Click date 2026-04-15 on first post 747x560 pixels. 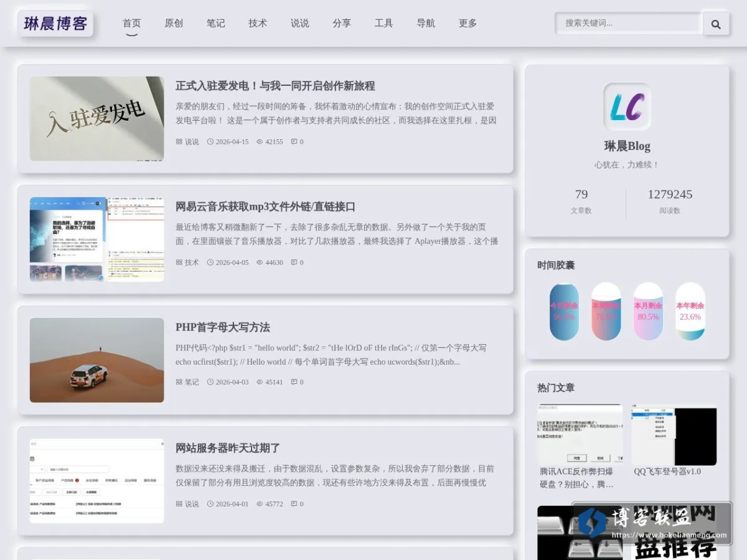tap(232, 142)
